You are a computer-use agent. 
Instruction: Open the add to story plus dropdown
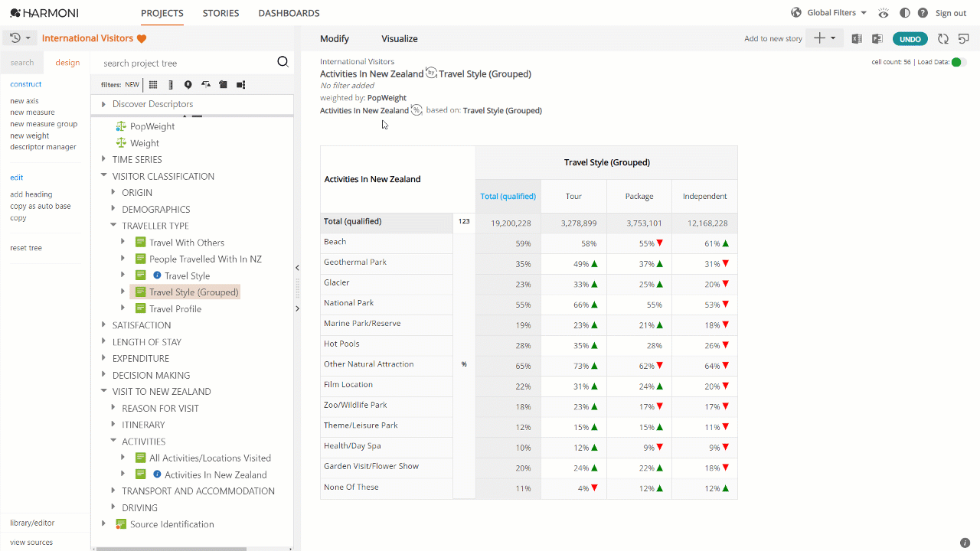click(825, 38)
